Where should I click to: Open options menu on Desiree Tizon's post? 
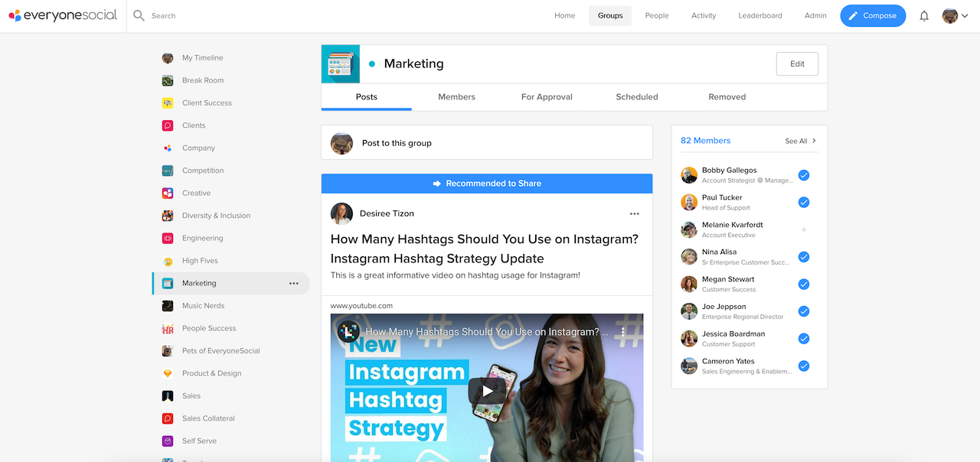point(634,214)
